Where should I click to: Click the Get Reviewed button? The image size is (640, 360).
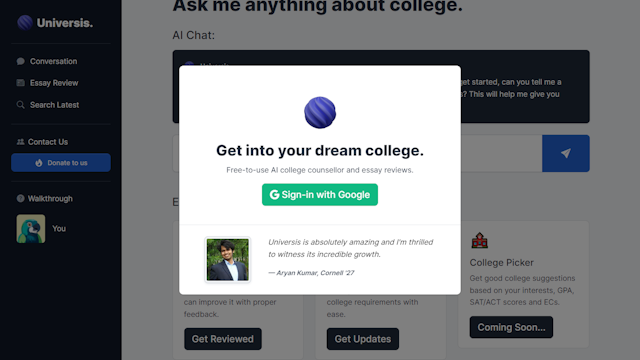click(x=223, y=339)
